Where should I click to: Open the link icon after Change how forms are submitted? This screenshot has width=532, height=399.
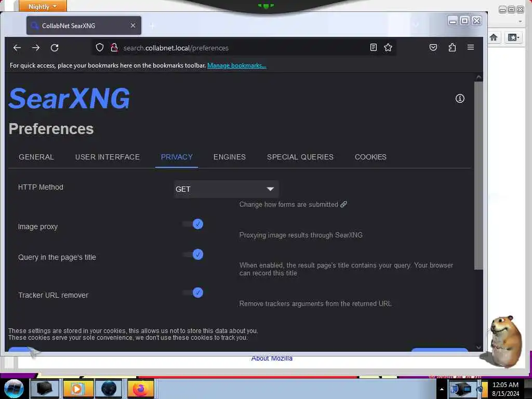(344, 204)
